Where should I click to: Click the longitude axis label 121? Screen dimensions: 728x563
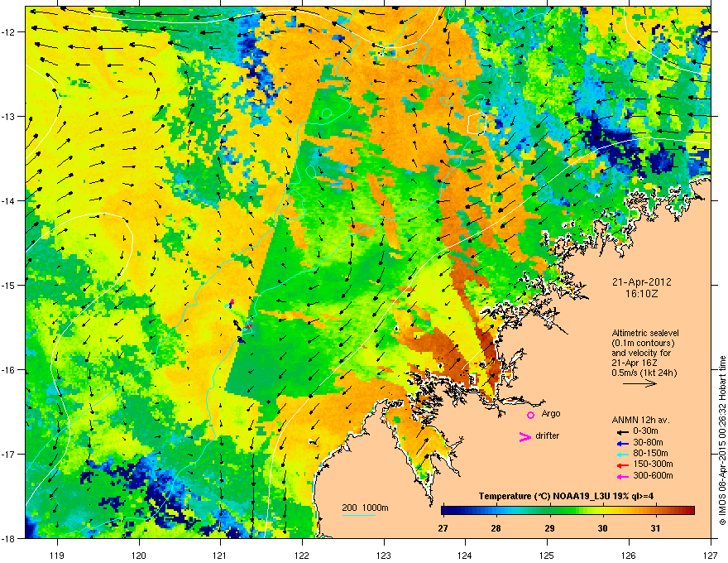coord(220,555)
